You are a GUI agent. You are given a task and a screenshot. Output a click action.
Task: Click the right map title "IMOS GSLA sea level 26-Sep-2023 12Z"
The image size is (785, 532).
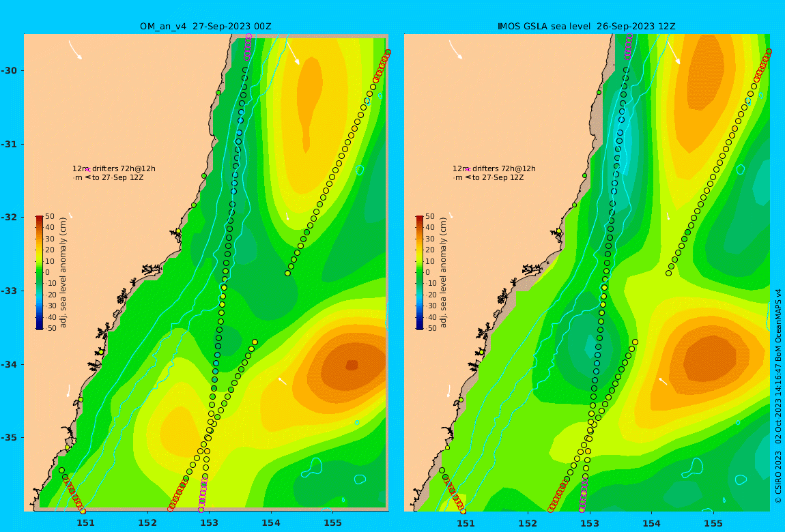pos(586,27)
